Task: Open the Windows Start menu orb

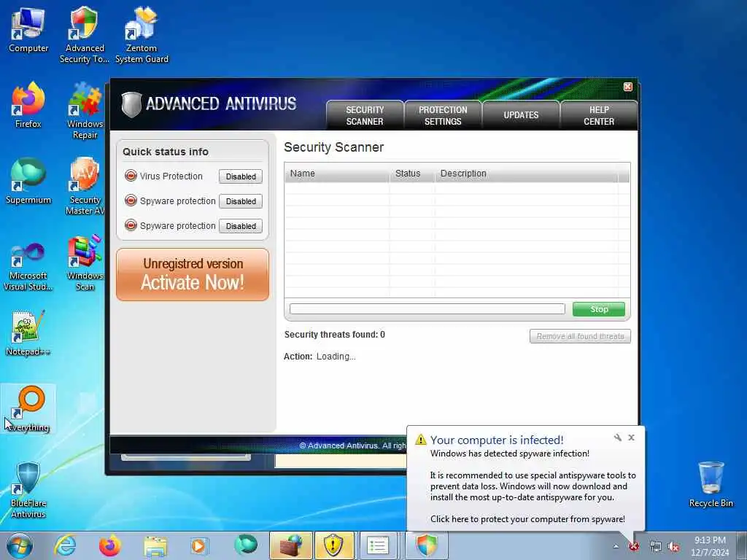Action: (20, 545)
